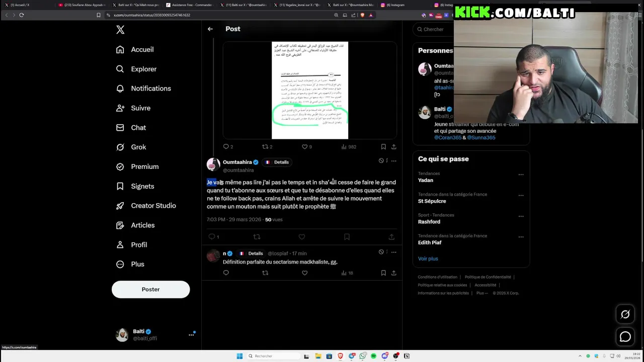Click Voir plus under trends
Image resolution: width=644 pixels, height=362 pixels.
[x=428, y=259]
